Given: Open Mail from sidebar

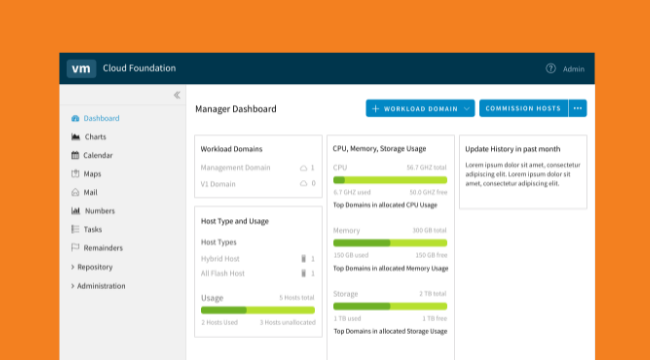Looking at the screenshot, I should pyautogui.click(x=90, y=192).
